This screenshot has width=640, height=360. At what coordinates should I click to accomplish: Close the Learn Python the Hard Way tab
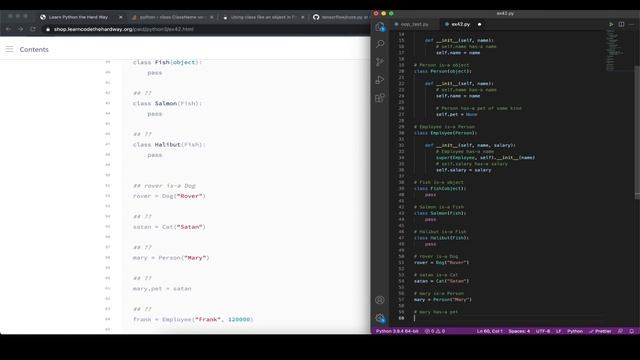tap(120, 17)
